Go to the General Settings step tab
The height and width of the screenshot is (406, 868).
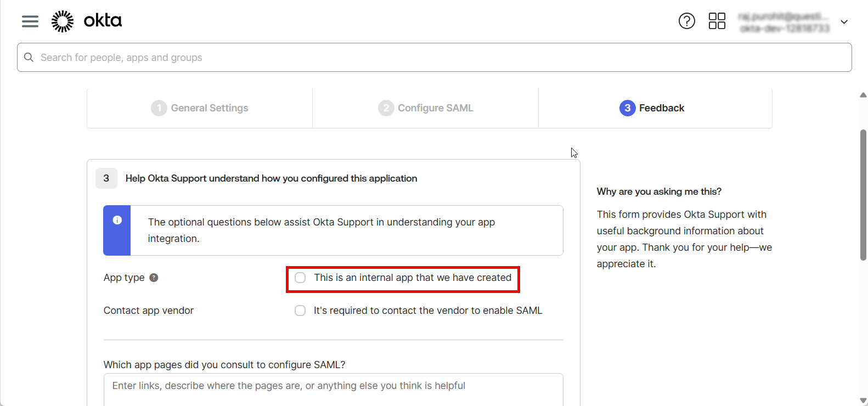[x=200, y=108]
